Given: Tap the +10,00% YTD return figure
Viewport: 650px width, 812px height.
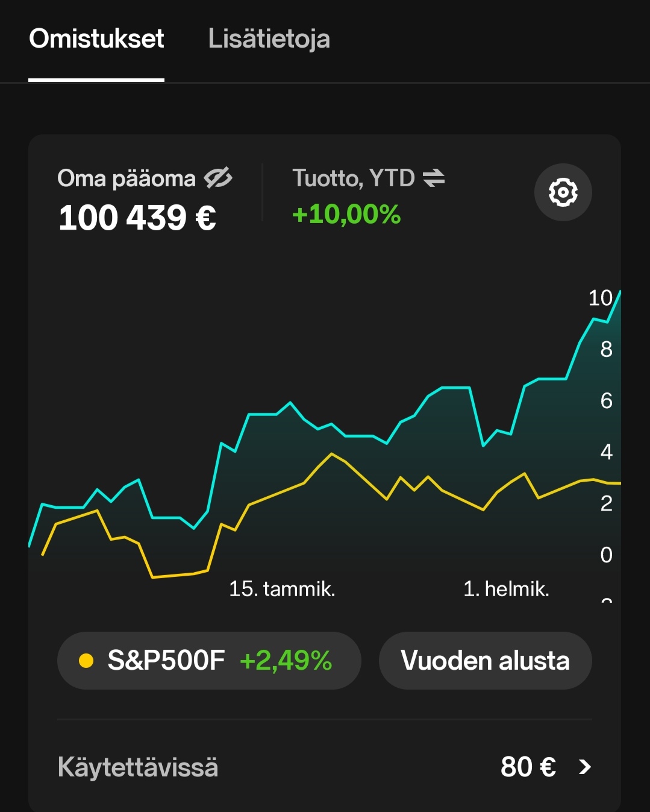Looking at the screenshot, I should tap(346, 215).
